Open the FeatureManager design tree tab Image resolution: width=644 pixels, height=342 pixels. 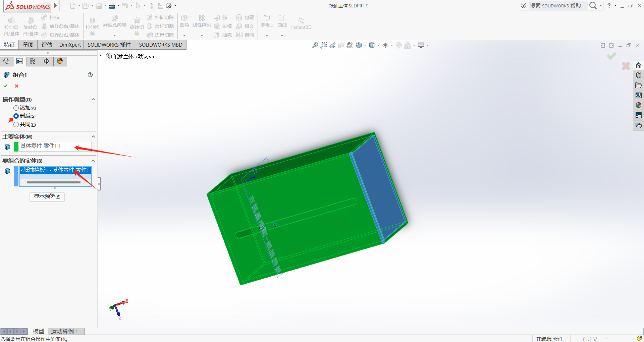click(6, 61)
